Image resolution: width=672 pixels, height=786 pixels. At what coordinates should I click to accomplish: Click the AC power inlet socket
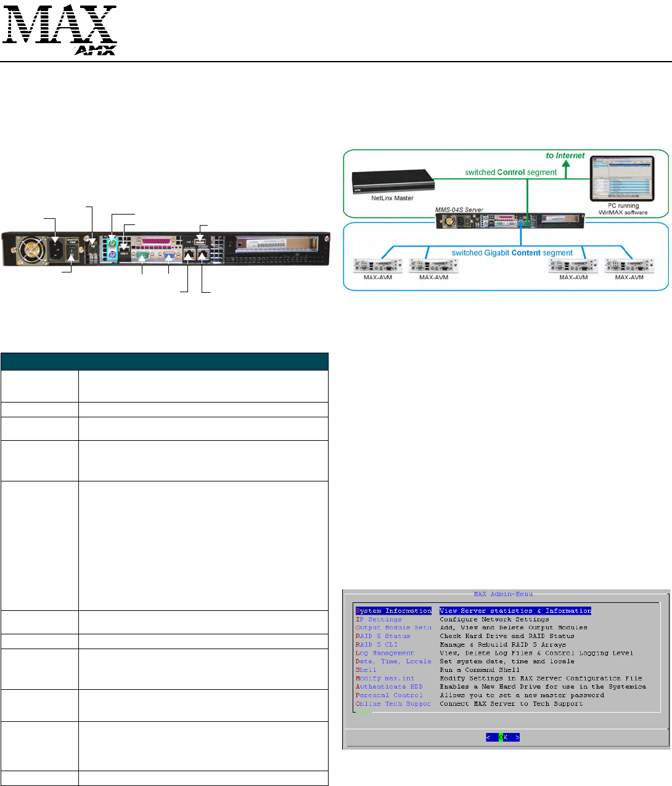pos(56,249)
